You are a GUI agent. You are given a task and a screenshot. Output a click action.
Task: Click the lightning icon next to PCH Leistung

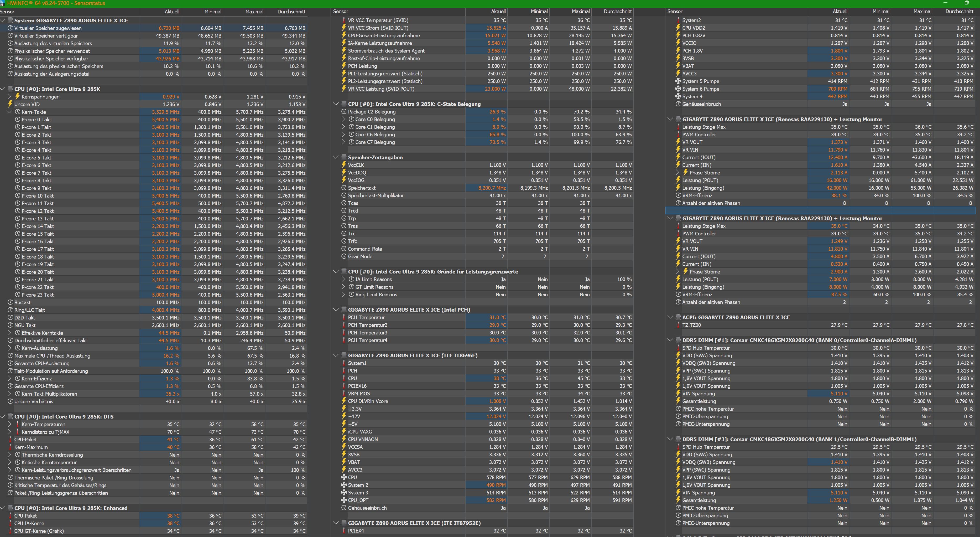point(344,66)
